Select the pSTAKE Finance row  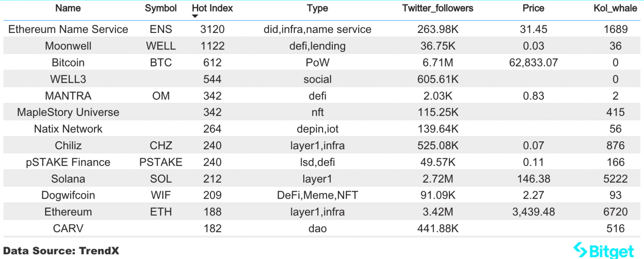pyautogui.click(x=322, y=162)
